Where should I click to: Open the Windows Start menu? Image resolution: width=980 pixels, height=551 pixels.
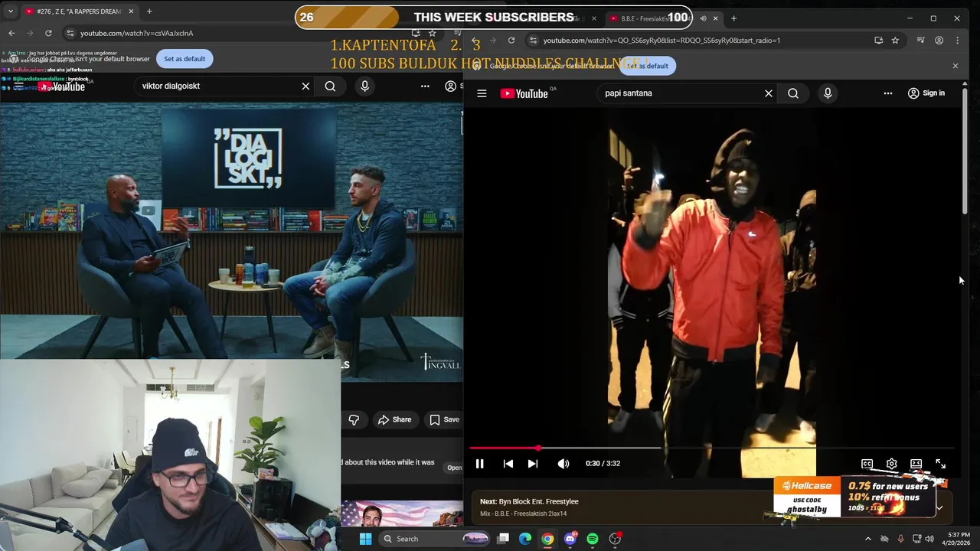(365, 539)
